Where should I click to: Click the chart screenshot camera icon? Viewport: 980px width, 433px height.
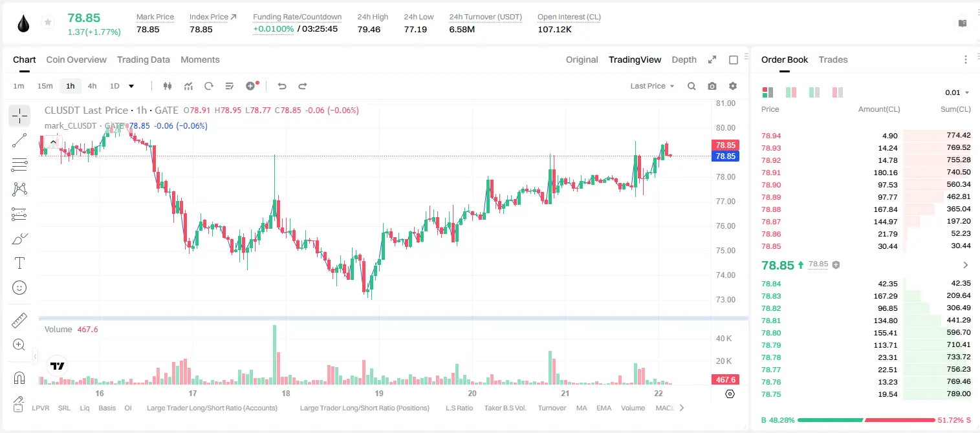(x=712, y=86)
